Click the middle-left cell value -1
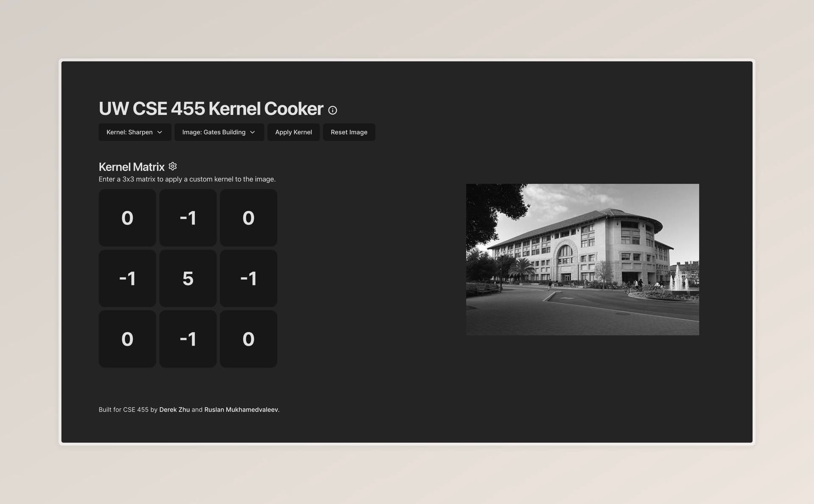 pos(127,278)
